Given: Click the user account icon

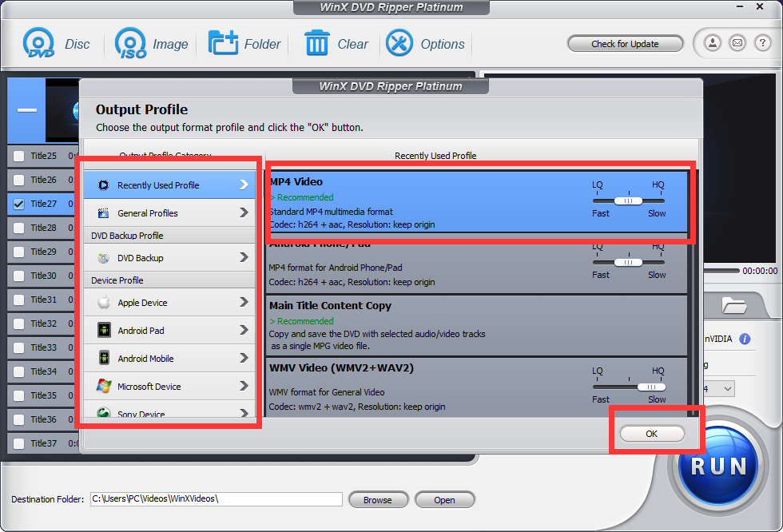Looking at the screenshot, I should click(x=713, y=43).
